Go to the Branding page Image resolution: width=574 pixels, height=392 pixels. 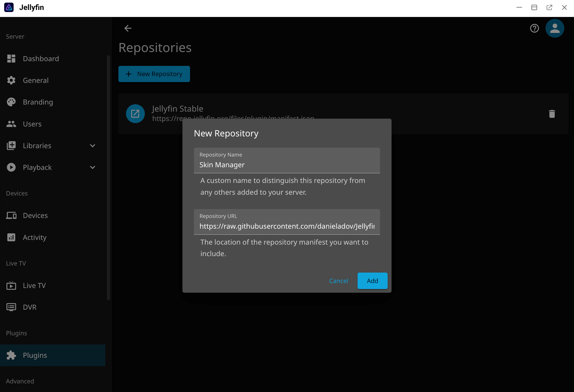pos(53,102)
